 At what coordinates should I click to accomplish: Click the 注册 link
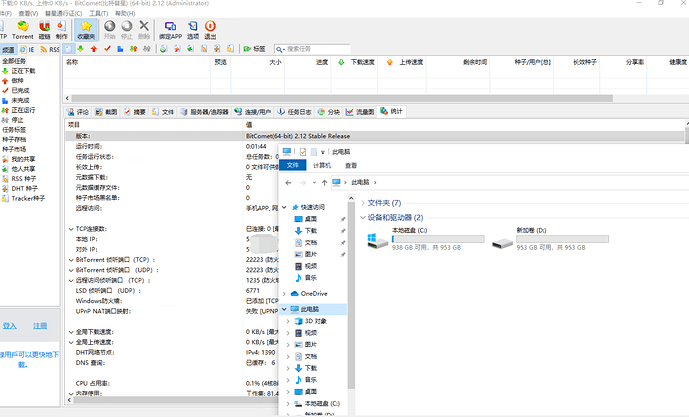(x=40, y=326)
